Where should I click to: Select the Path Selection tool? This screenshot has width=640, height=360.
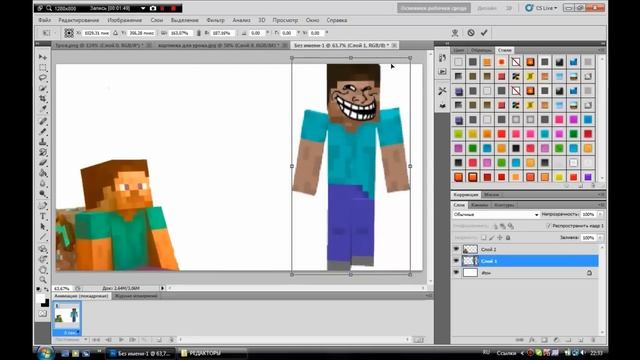tap(42, 227)
